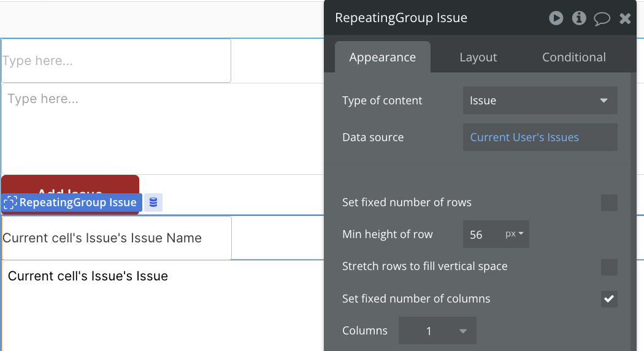Click the multiline Type here input on canvas
Screen dimensions: 644x351
click(x=163, y=129)
